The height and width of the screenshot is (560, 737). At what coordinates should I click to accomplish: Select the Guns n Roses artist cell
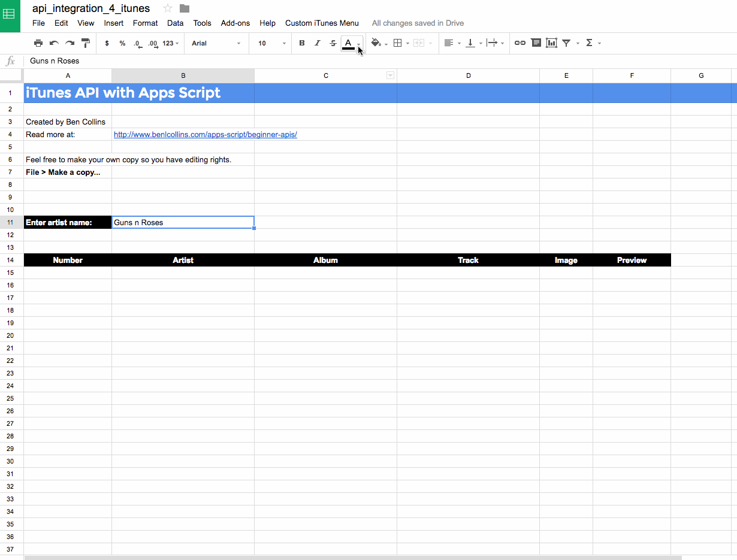[x=183, y=222]
